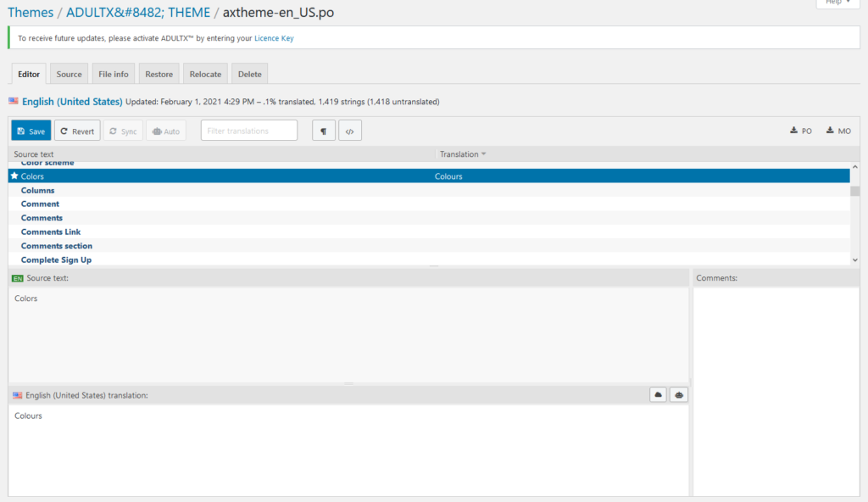Open English (United States) language link
868x502 pixels.
(72, 102)
